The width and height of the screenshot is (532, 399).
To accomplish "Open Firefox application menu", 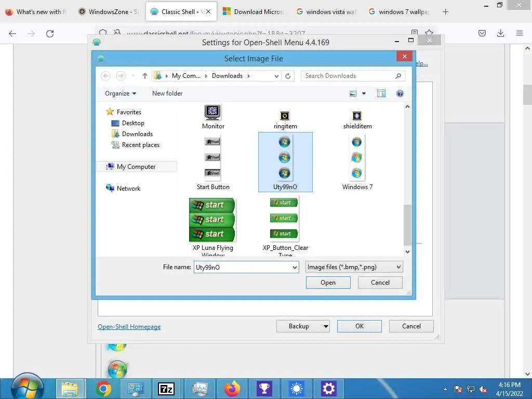I will (x=520, y=33).
